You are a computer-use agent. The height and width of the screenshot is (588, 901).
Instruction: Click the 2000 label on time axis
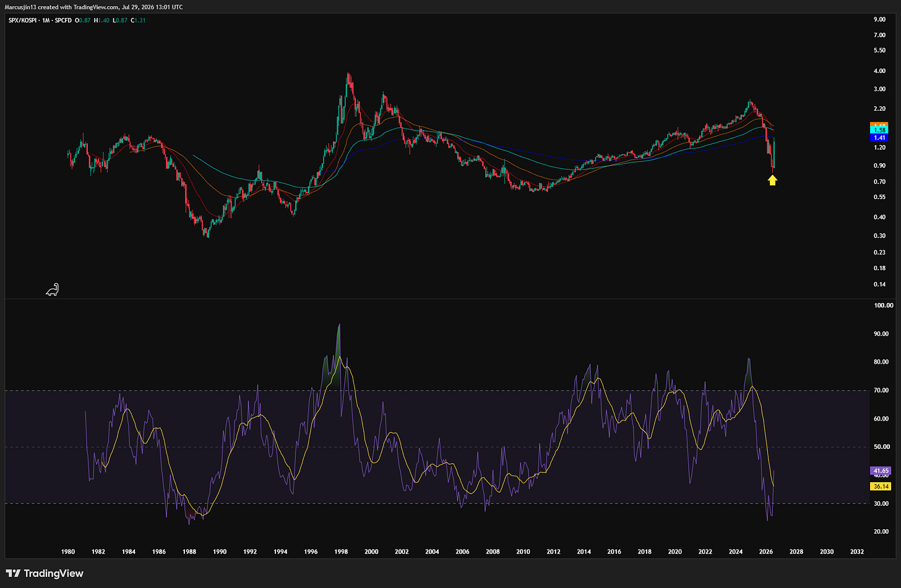371,552
